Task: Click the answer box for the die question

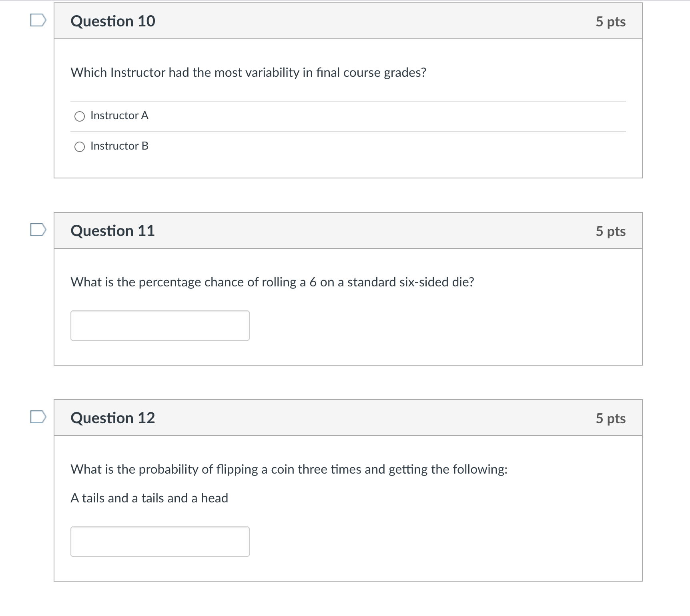Action: coord(160,325)
